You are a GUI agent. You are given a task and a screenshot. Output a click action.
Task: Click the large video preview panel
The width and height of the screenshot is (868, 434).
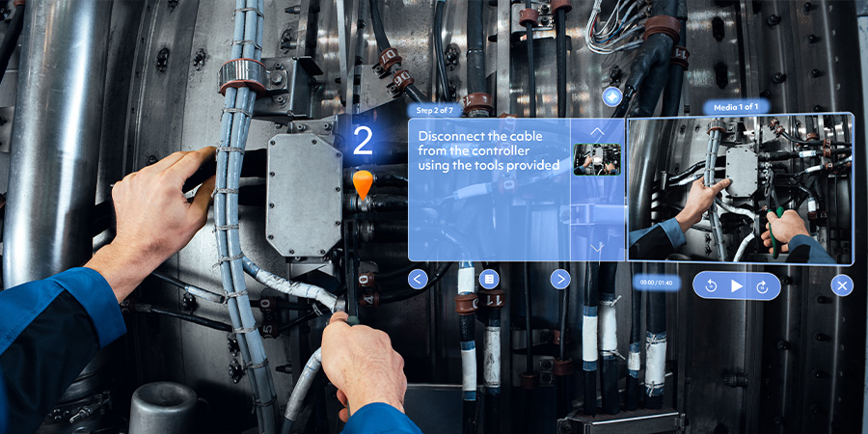(x=740, y=189)
